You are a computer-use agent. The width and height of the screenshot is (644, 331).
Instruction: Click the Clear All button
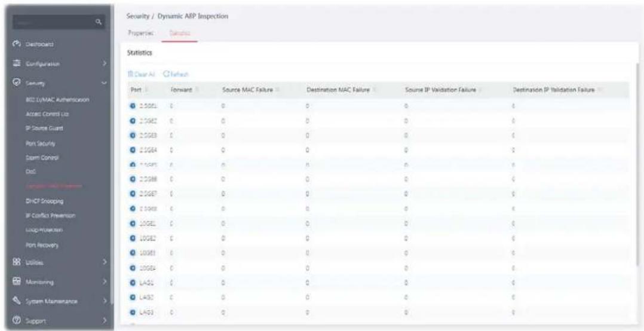coord(142,74)
